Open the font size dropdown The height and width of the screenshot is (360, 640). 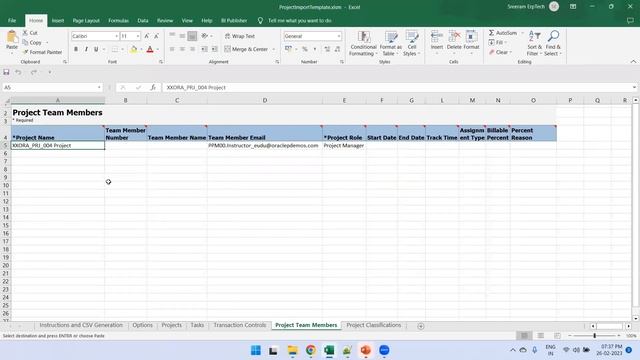point(138,36)
